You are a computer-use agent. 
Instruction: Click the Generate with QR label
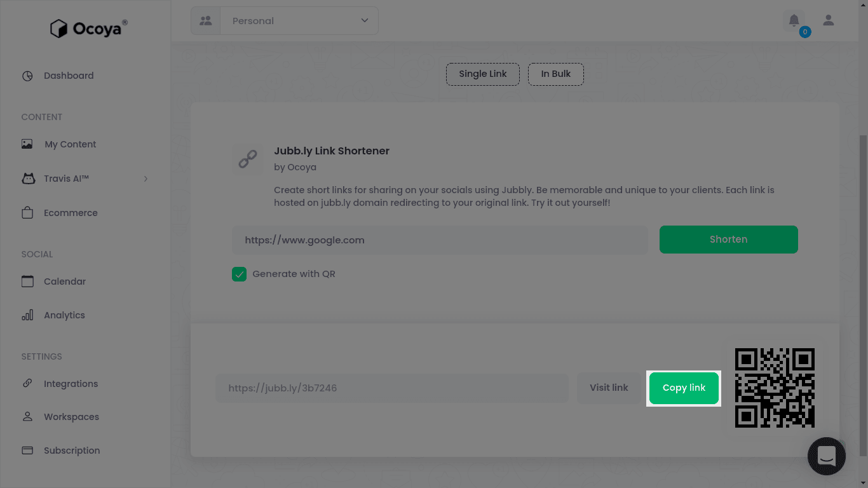point(294,274)
